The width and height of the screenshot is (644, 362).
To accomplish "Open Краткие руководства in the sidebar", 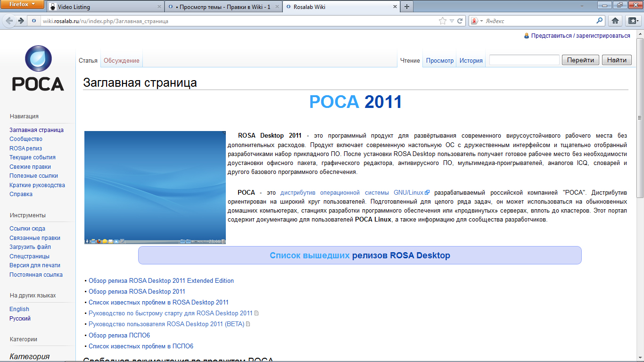I will [37, 185].
